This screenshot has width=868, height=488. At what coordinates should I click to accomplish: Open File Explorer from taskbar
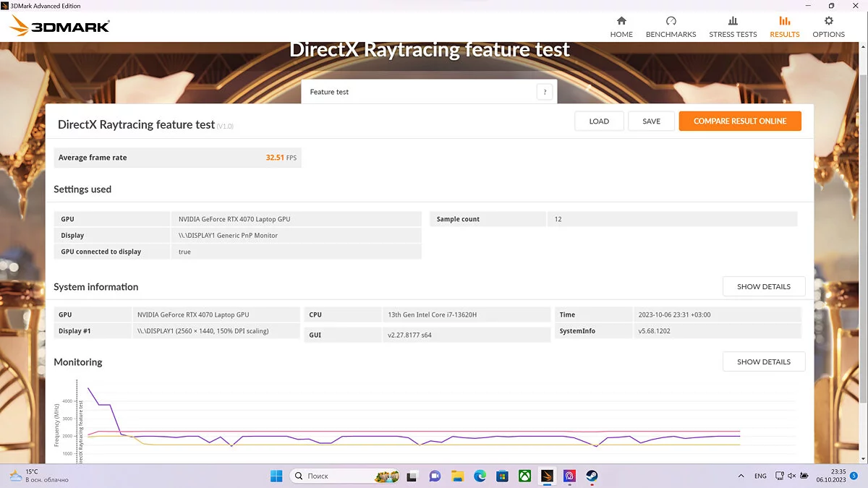coord(457,476)
